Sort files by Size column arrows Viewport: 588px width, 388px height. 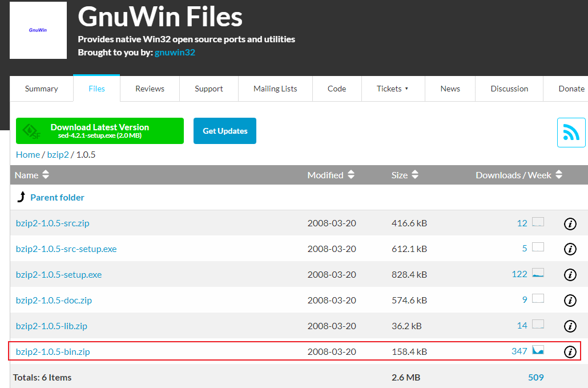[415, 174]
